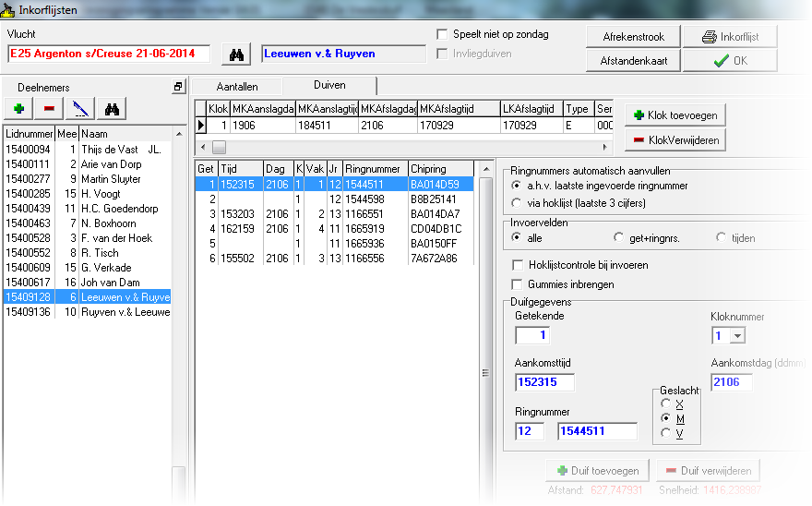Switch to the Aantallen tab
Screen dimensions: 812x506
click(x=236, y=87)
